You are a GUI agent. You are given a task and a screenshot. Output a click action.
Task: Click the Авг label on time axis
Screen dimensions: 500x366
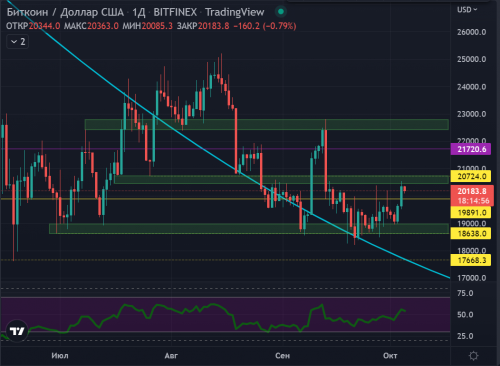pyautogui.click(x=171, y=356)
